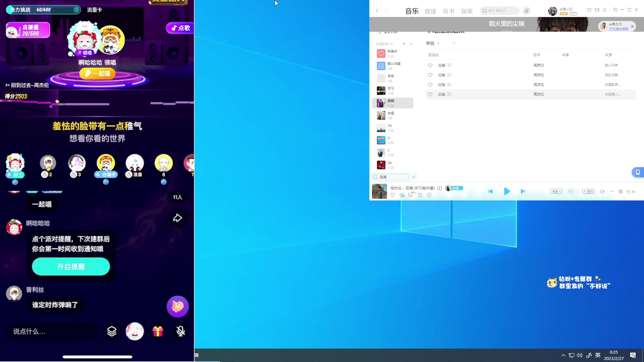This screenshot has width=644, height=362.
Task: Toggle the heart on the first 花海 song
Action: (430, 65)
